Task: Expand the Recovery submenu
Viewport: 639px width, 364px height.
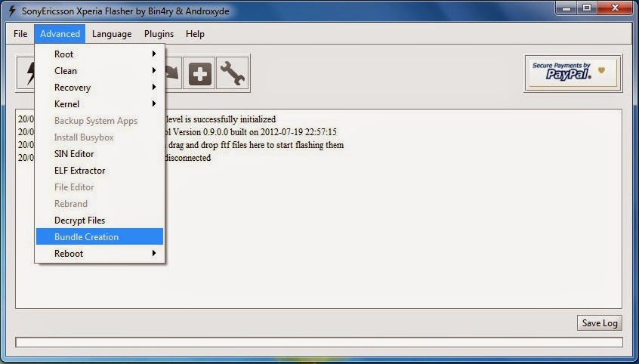Action: pos(100,88)
